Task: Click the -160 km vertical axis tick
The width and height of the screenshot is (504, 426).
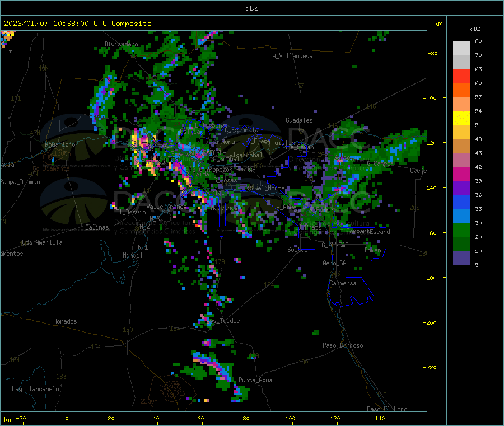Action: tap(431, 233)
